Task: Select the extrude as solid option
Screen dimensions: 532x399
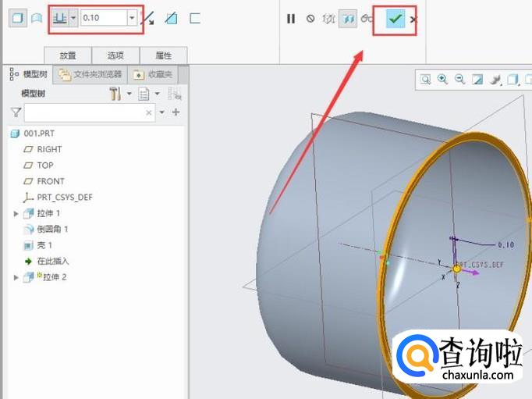Action: tap(17, 18)
